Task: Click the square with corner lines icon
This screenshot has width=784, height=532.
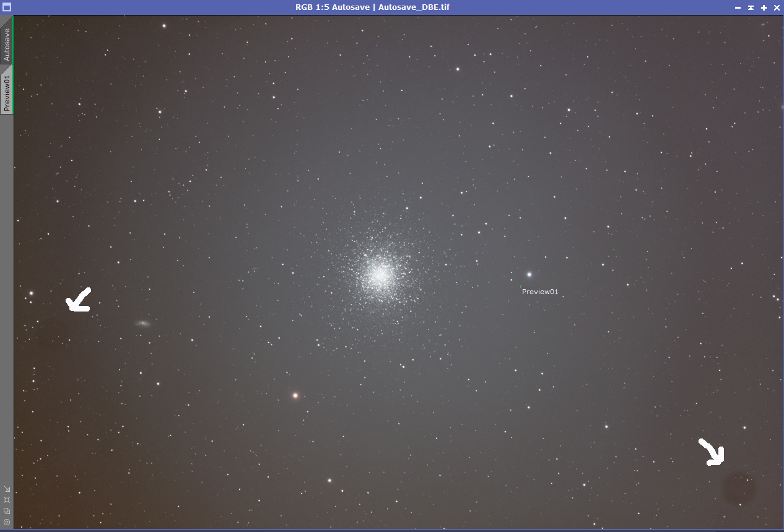Action: [7, 500]
